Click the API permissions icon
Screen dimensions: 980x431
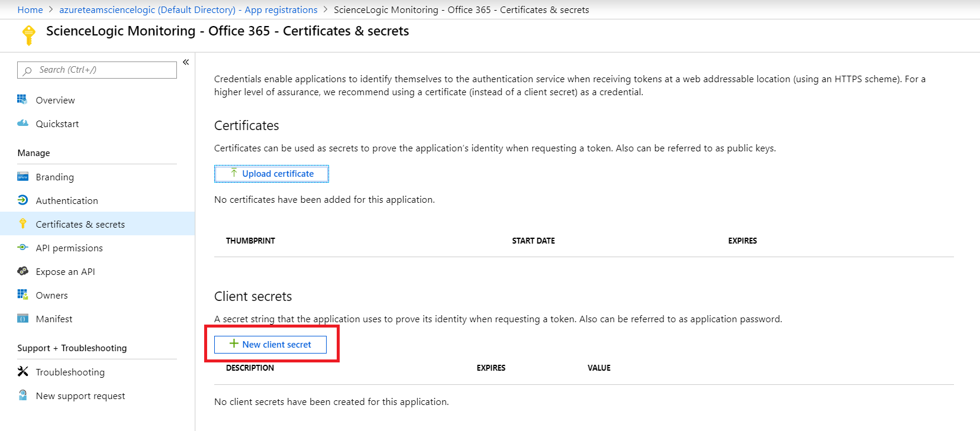[x=22, y=248]
